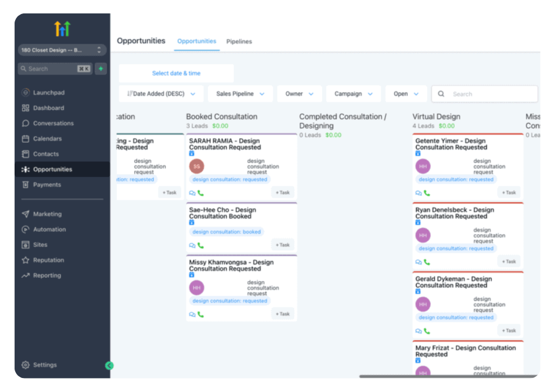Select Automation in the sidebar menu
Screen dimensions: 560x392
(x=49, y=230)
